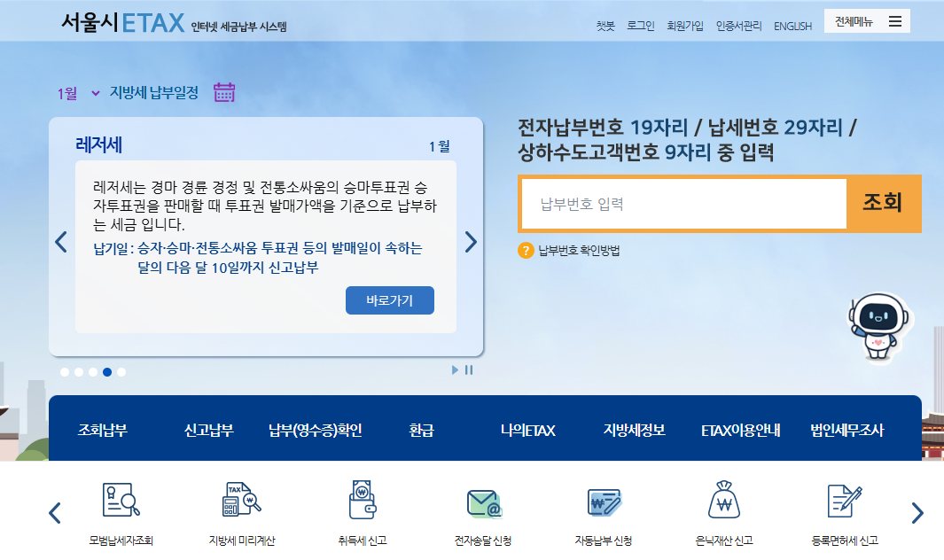Jump to the fourth carousel dot
The height and width of the screenshot is (560, 944).
click(107, 372)
